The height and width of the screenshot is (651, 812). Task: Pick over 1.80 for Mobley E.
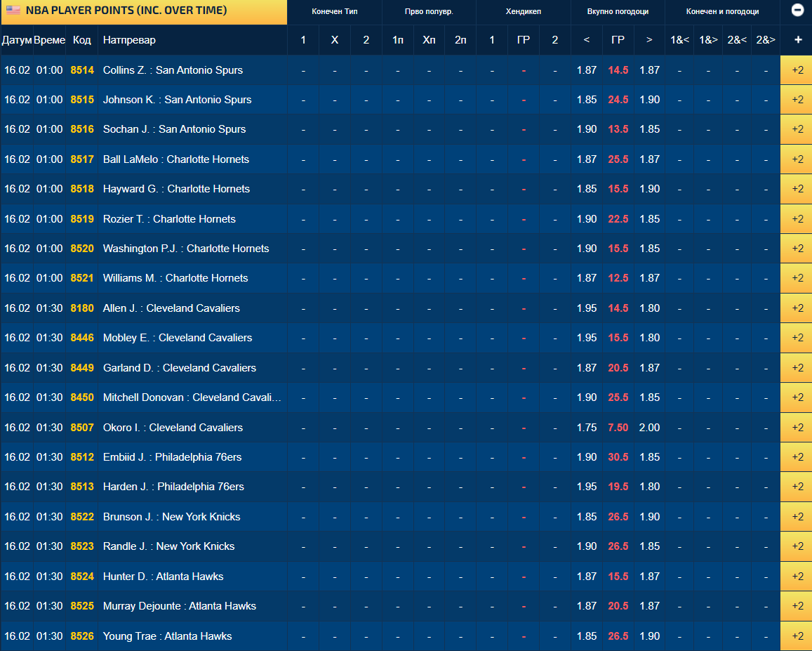pos(649,337)
